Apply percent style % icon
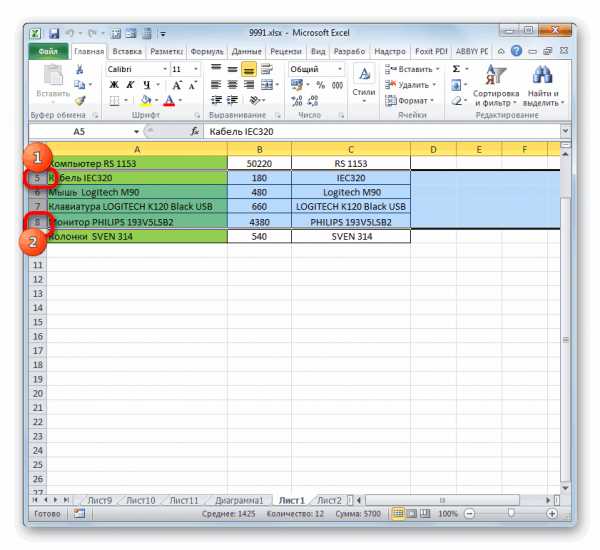The image size is (600, 550). click(321, 85)
